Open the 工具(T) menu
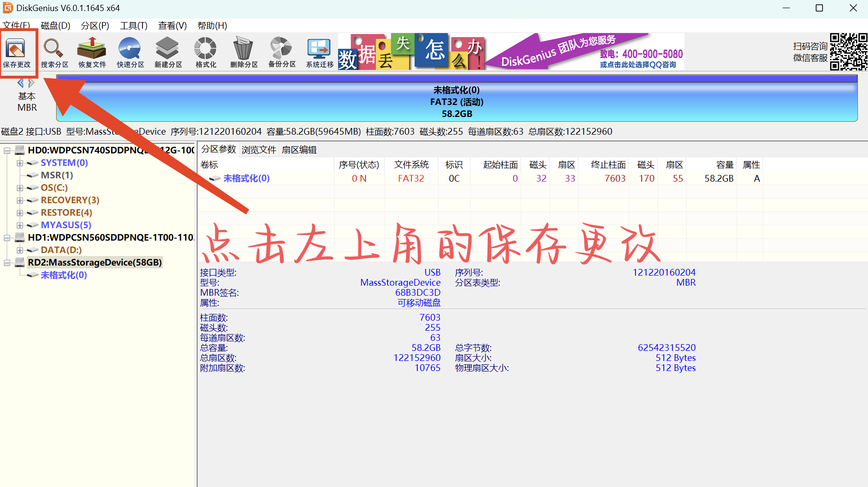Viewport: 868px width, 487px height. pyautogui.click(x=134, y=25)
